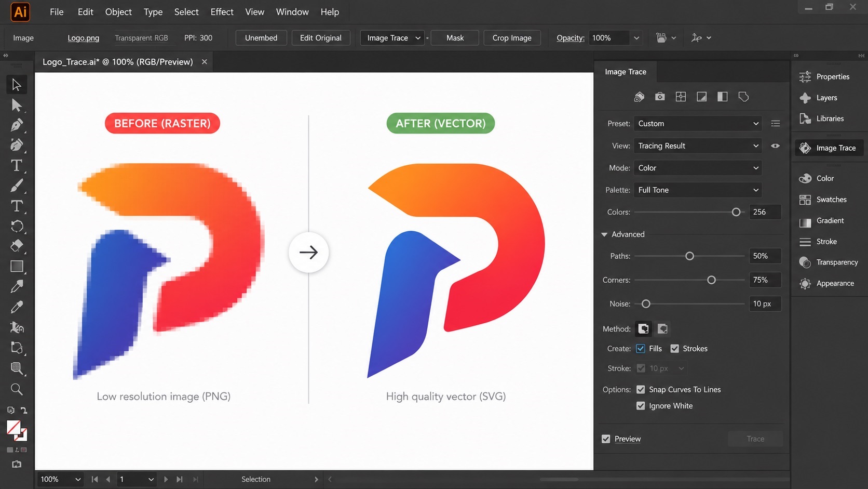Viewport: 868px width, 489px height.
Task: Select the abutting paths Method button
Action: coord(643,329)
